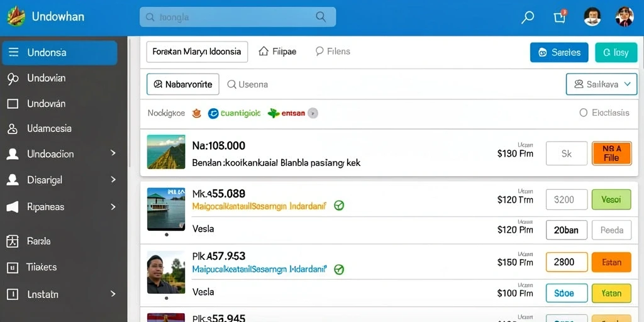Open the Filens tab
The image size is (644, 322).
[333, 52]
